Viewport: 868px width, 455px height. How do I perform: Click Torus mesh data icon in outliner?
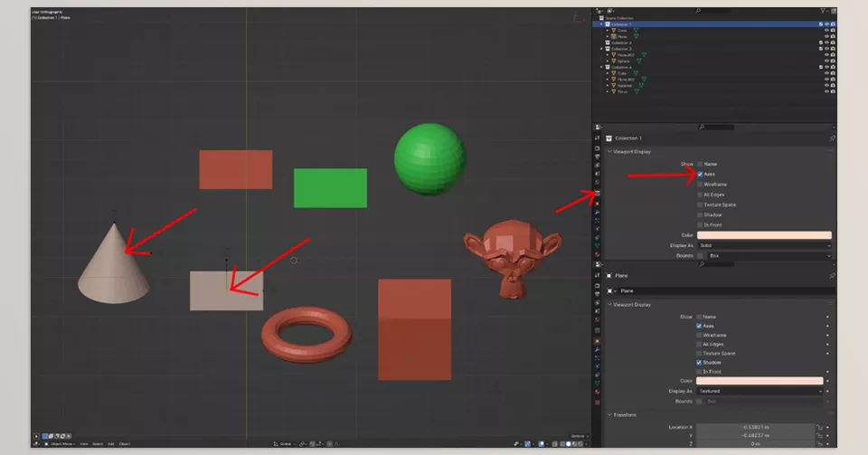point(637,91)
